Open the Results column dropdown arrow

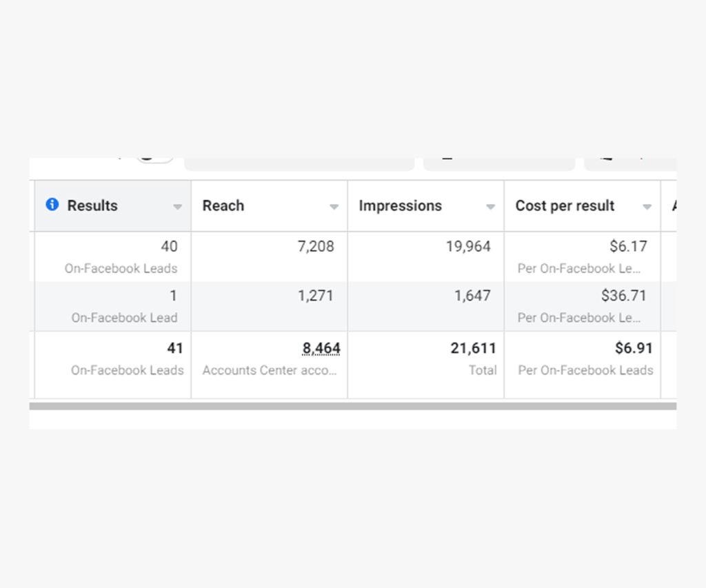pyautogui.click(x=177, y=207)
